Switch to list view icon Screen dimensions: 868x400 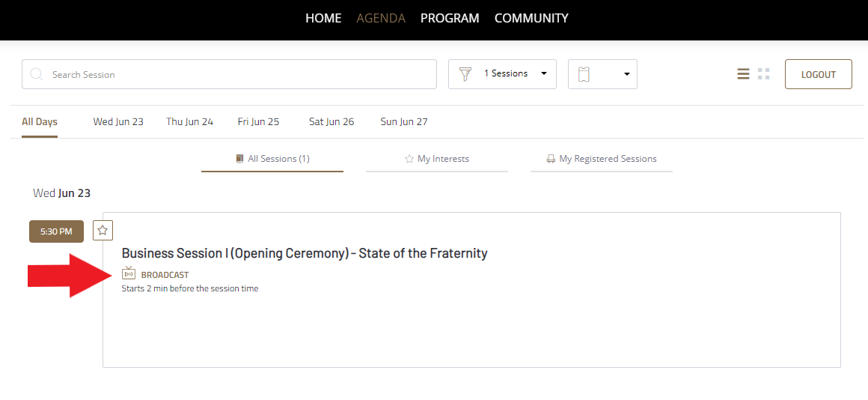[x=744, y=73]
